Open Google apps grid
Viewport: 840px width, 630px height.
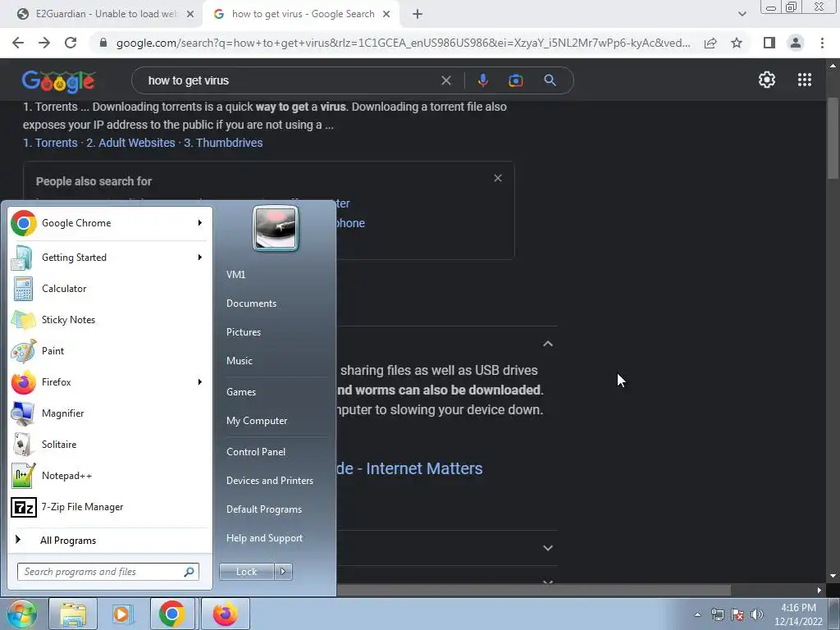coord(804,80)
